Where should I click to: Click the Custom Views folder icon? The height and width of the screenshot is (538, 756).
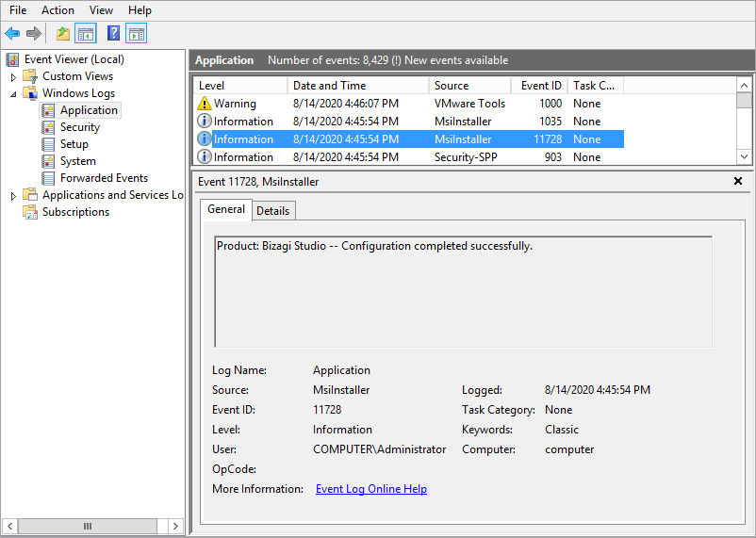coord(30,76)
